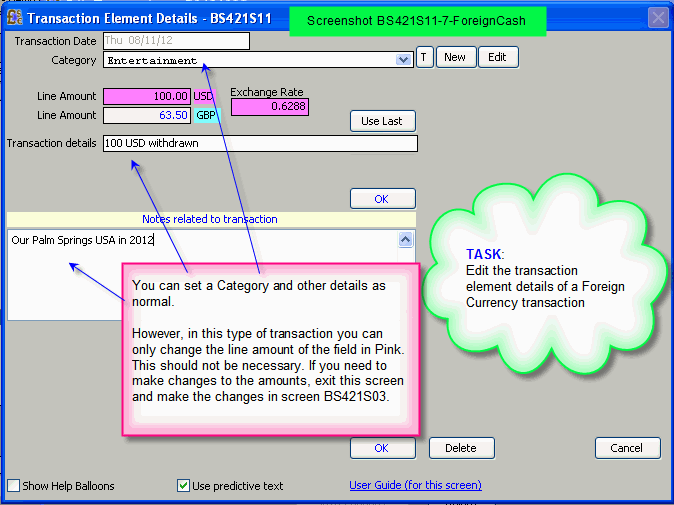The image size is (674, 505).
Task: Click the app icon in the title bar
Action: [15, 18]
